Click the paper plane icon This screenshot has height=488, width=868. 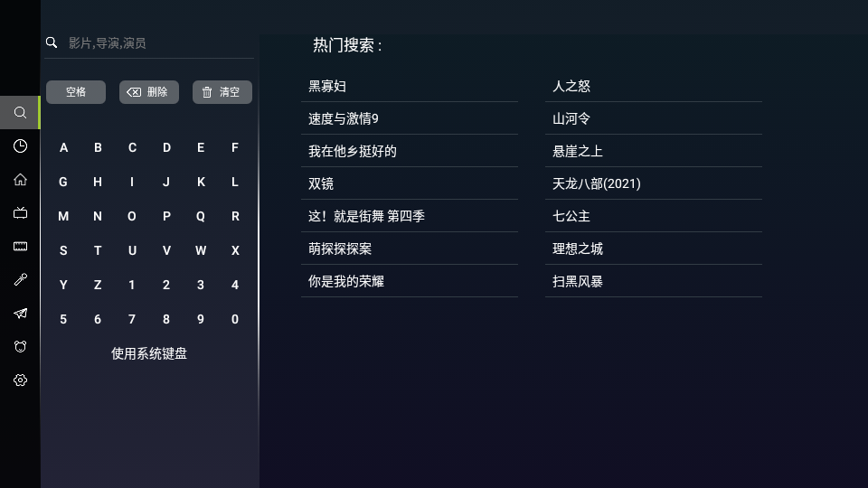[20, 314]
